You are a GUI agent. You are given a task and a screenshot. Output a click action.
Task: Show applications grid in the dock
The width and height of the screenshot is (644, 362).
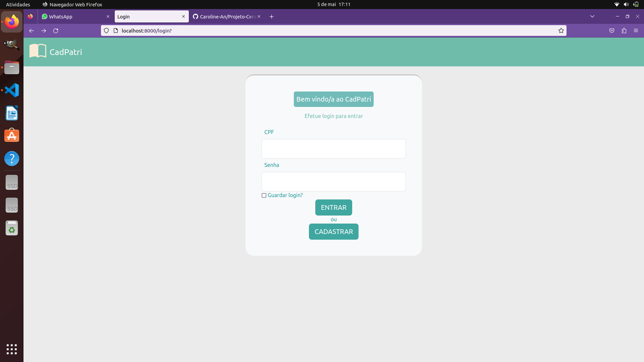[12, 349]
